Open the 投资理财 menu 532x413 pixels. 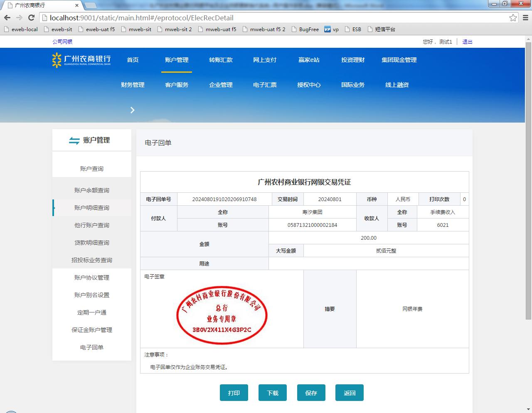pyautogui.click(x=353, y=60)
